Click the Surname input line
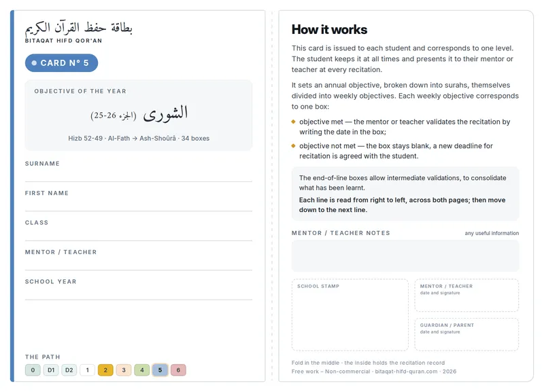 [139, 175]
